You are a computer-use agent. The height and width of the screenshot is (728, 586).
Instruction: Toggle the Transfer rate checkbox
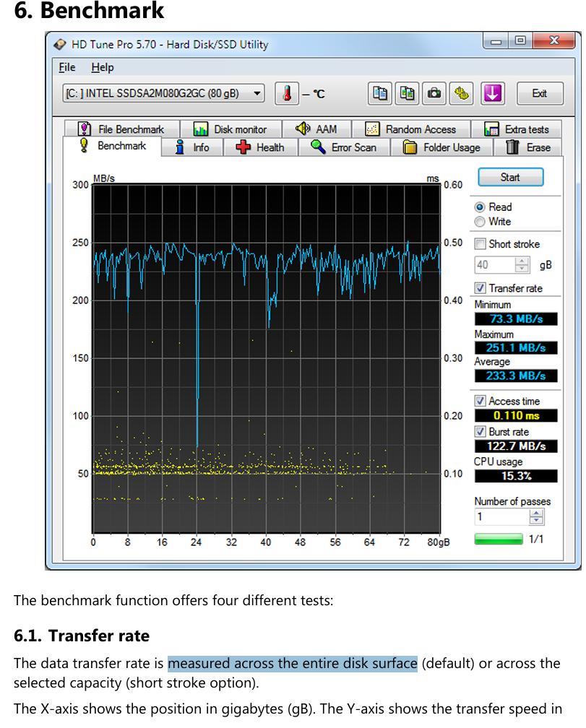click(480, 288)
